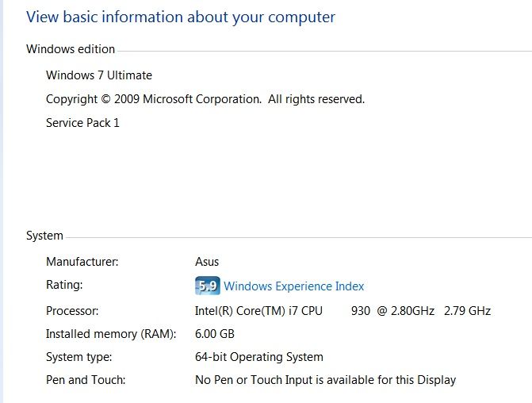The image size is (532, 403).
Task: Select the No Pen or Touch Input text
Action: click(325, 380)
